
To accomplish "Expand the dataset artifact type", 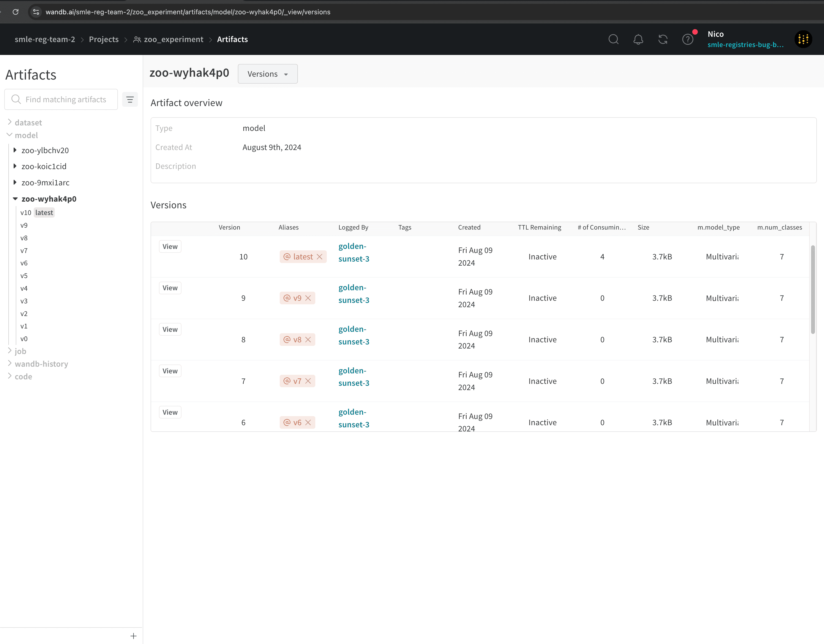I will 10,122.
